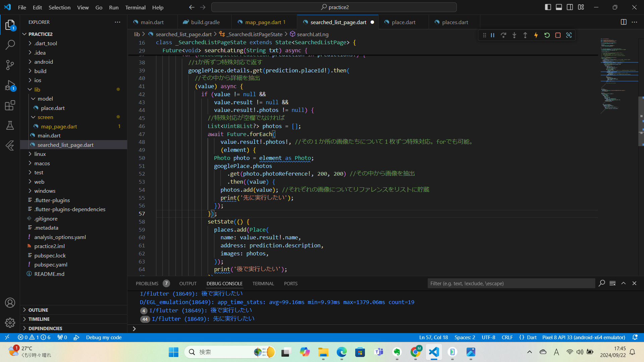
Task: Switch to map_page.dart editor tab
Action: coord(264,22)
